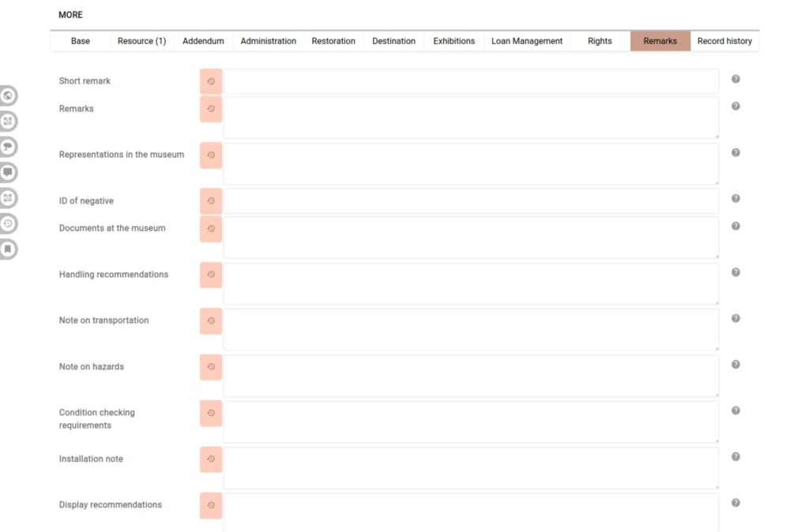
Task: Click the history icon beside Short remark
Action: (210, 81)
